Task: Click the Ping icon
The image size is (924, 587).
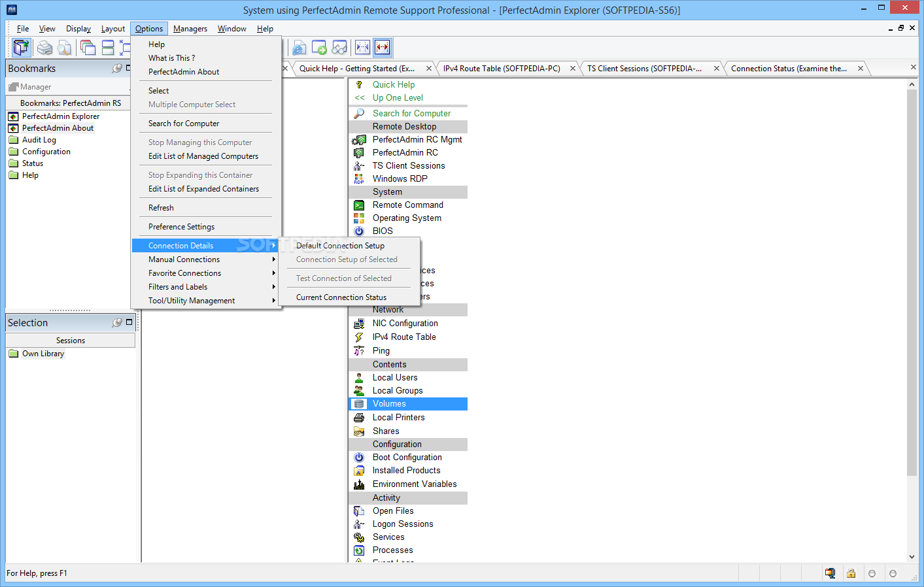Action: 359,351
